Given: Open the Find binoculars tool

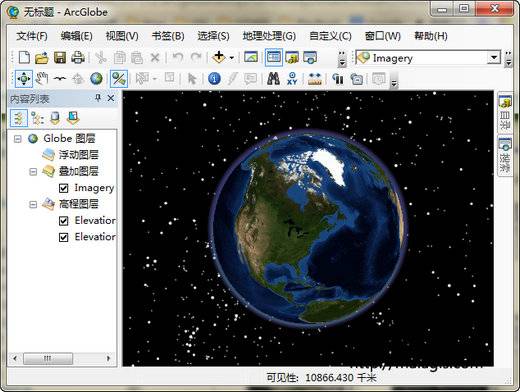Looking at the screenshot, I should pos(273,79).
